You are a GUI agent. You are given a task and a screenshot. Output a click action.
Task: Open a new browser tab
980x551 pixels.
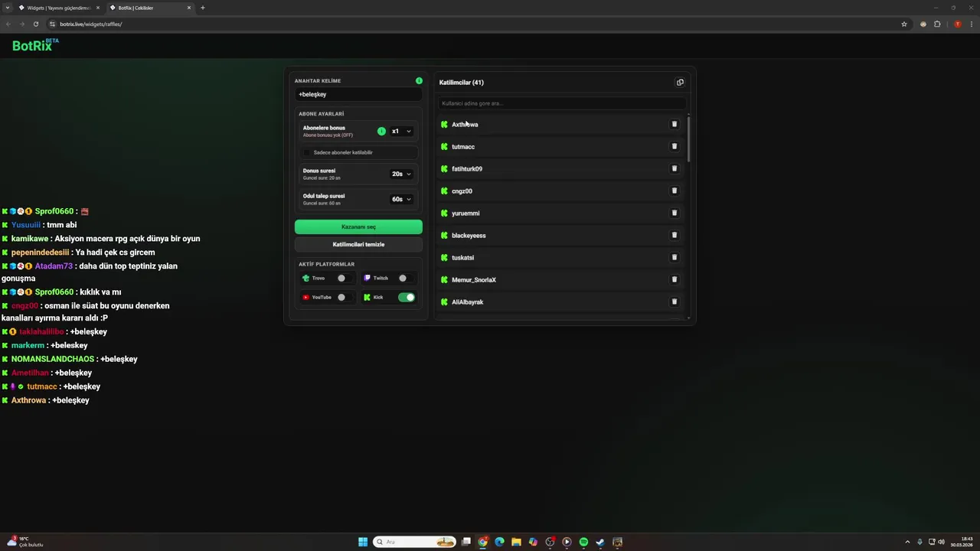(x=203, y=8)
